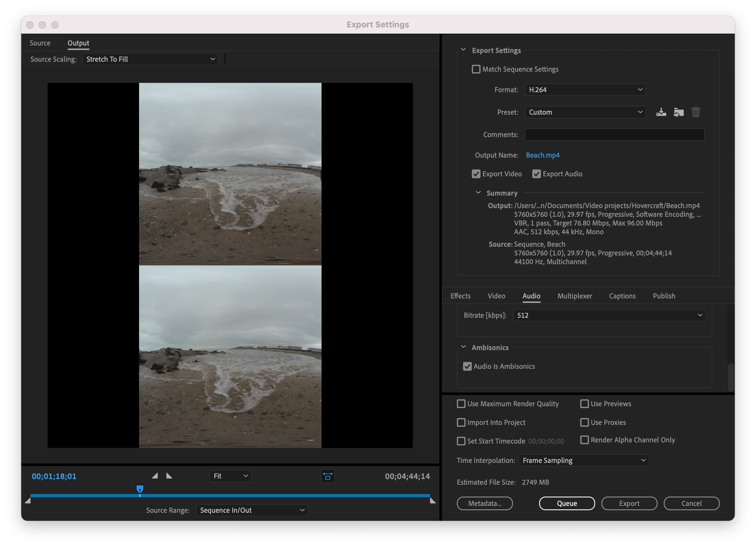Screen dimensions: 756x547
Task: Switch to the Source tab
Action: (40, 43)
